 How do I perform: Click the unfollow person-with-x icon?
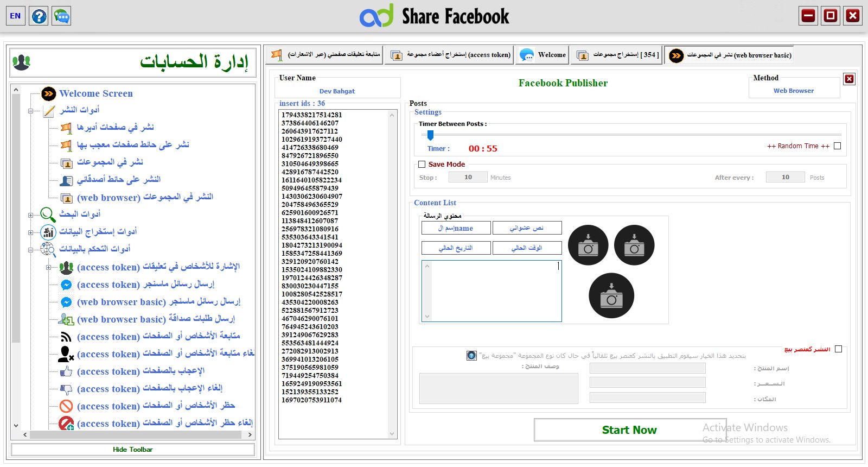pos(66,354)
